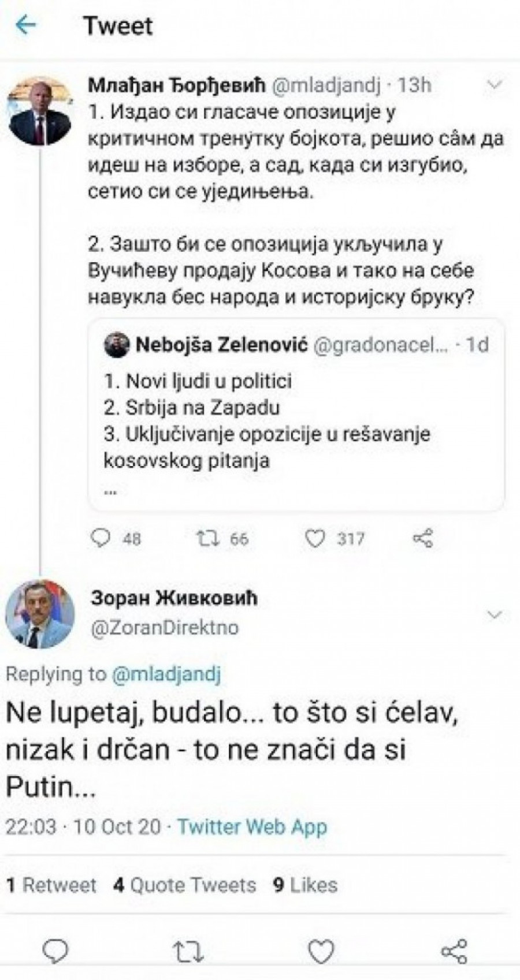The height and width of the screenshot is (980, 520).
Task: Like the reply tweet with bottom heart
Action: (x=321, y=950)
